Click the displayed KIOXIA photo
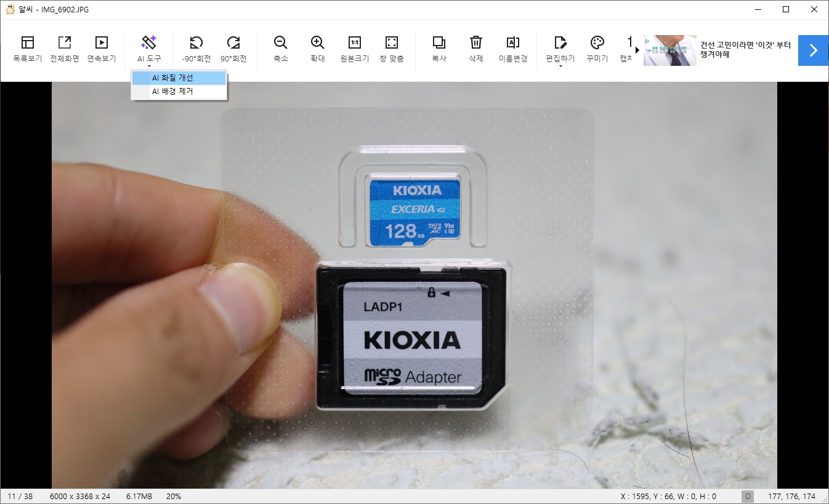This screenshot has width=829, height=504. (x=414, y=285)
